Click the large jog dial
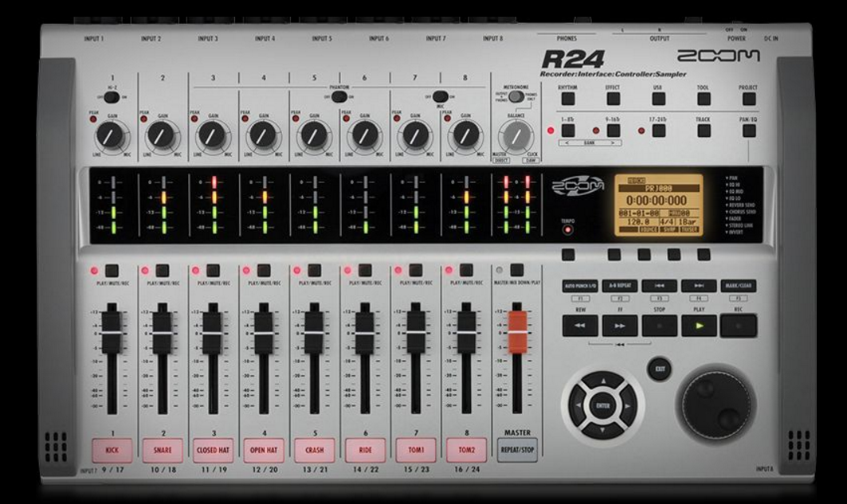Image resolution: width=847 pixels, height=504 pixels. click(x=717, y=404)
